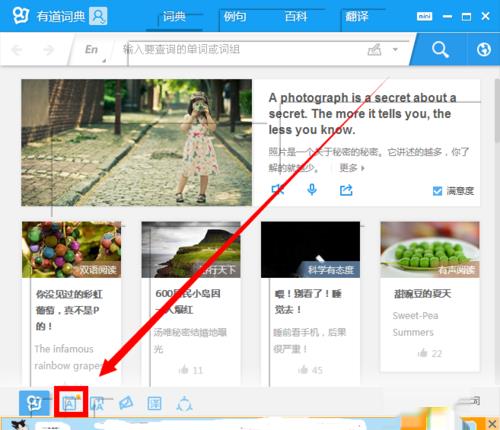This screenshot has height=430, width=500.
Task: Open the En language selector dropdown
Action: tap(92, 50)
